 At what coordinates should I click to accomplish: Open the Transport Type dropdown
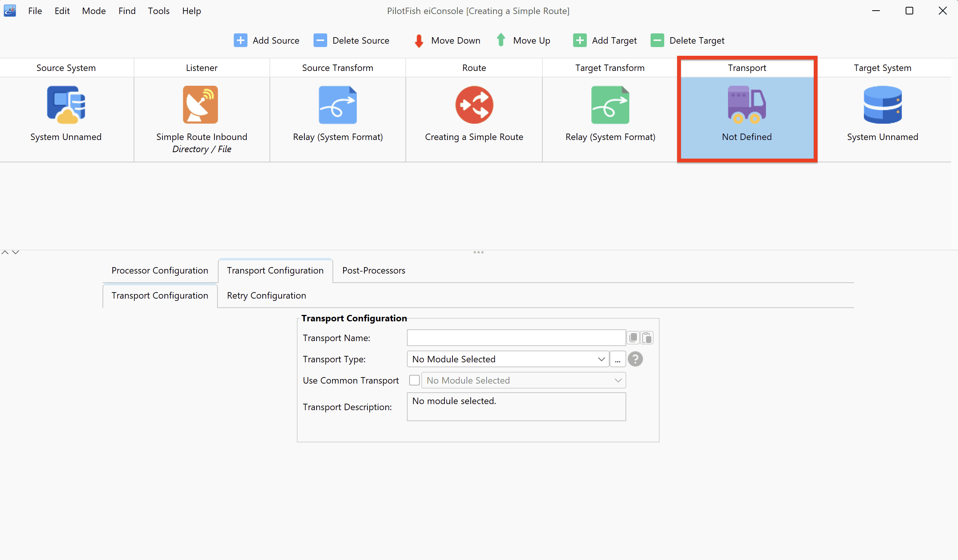508,359
